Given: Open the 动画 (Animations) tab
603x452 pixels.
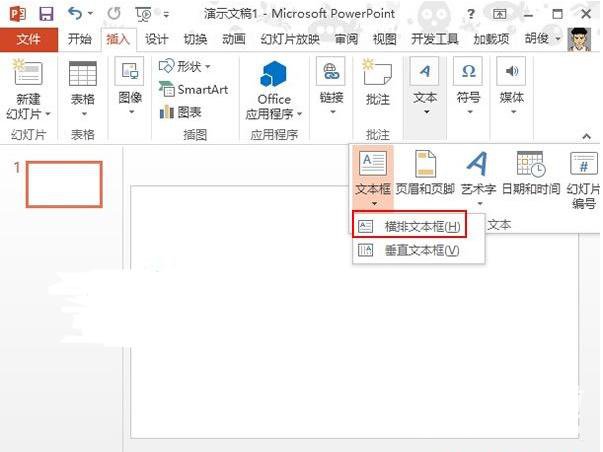Looking at the screenshot, I should (x=234, y=39).
